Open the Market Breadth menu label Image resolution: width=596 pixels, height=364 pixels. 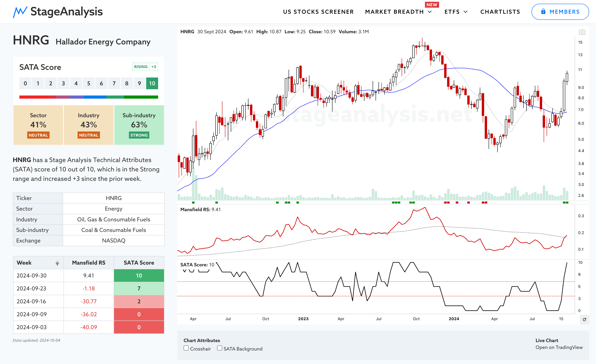coord(394,12)
